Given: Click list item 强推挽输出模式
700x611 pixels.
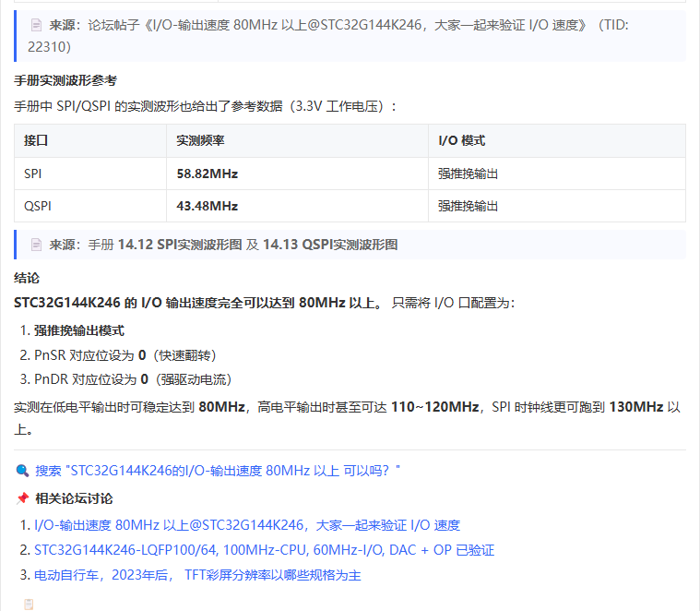Looking at the screenshot, I should coord(79,330).
